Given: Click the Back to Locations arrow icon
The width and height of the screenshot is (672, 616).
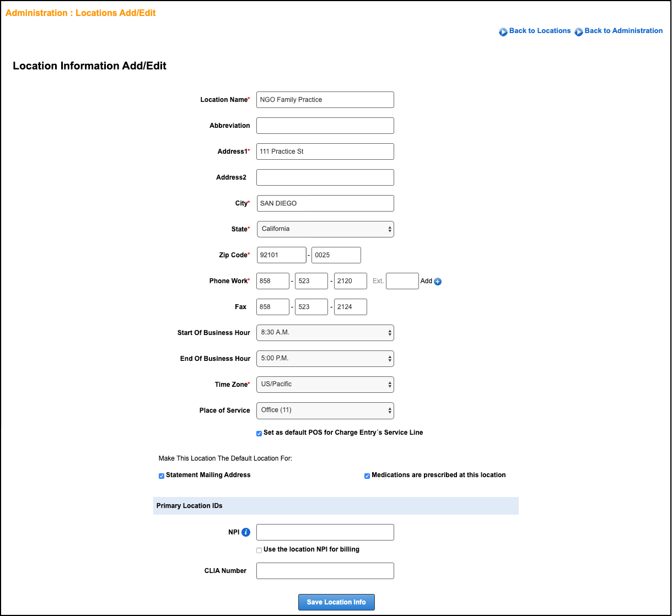Looking at the screenshot, I should [x=503, y=32].
